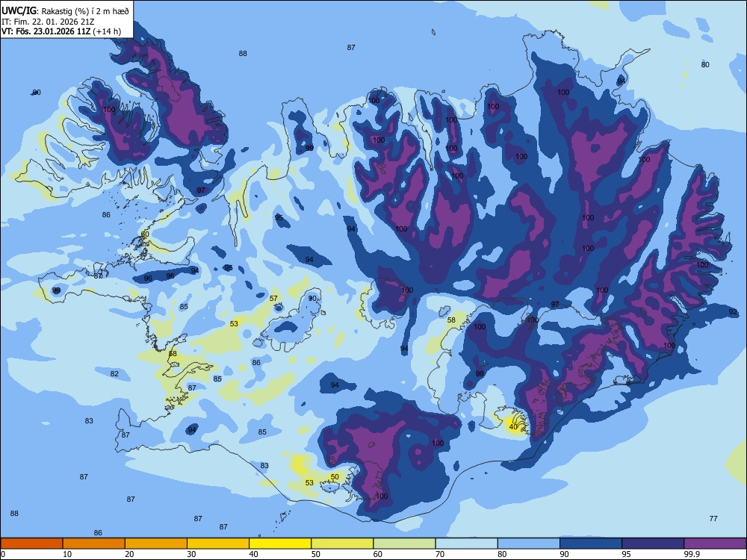The width and height of the screenshot is (747, 560).
Task: Click the dark navy 95–99.9 legend swatch
Action: tap(653, 544)
